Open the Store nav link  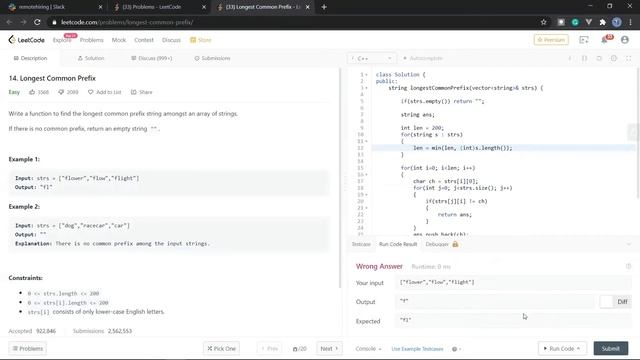click(200, 40)
